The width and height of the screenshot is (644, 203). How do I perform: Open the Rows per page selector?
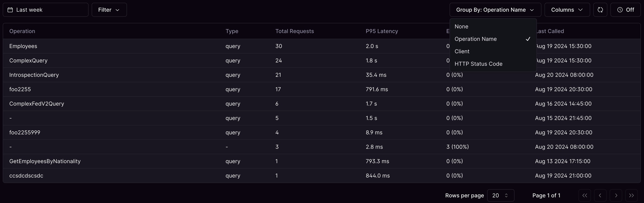point(500,195)
